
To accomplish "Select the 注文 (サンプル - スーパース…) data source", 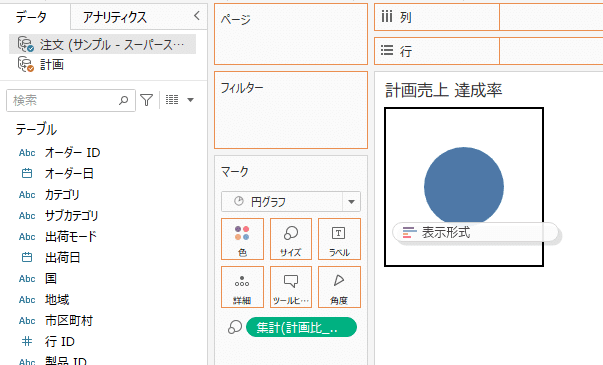I will [103, 45].
